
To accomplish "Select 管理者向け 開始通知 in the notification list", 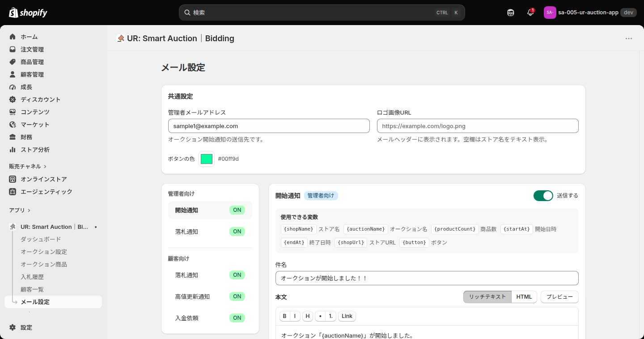I will 210,210.
